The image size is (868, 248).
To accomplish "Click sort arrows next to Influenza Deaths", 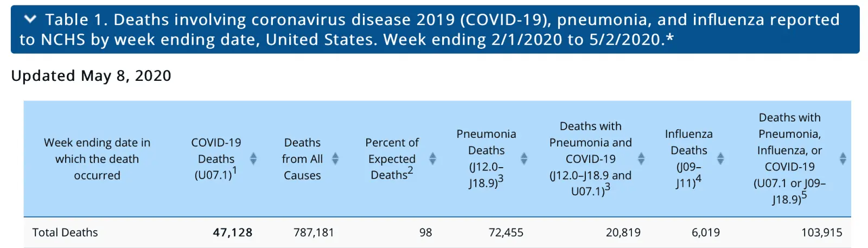I will point(720,158).
